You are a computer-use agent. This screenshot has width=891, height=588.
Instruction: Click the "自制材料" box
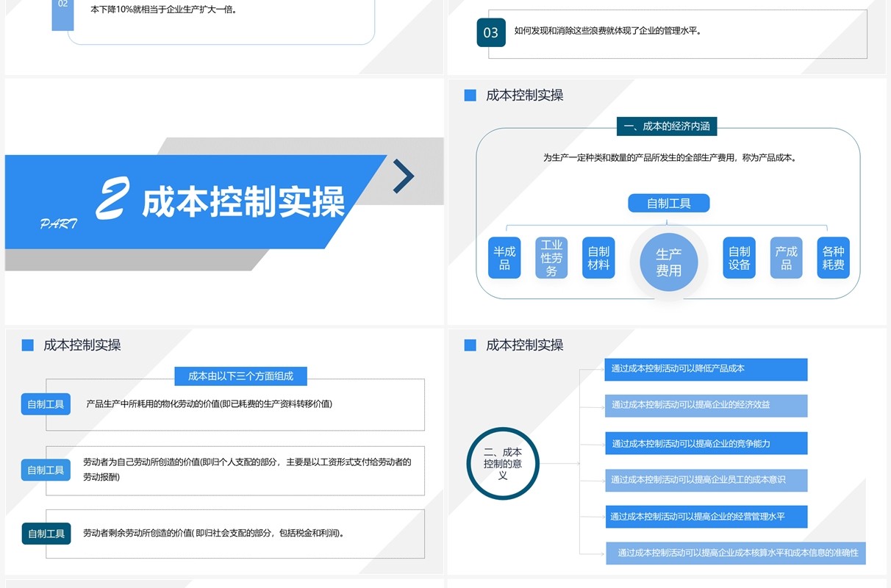[598, 258]
